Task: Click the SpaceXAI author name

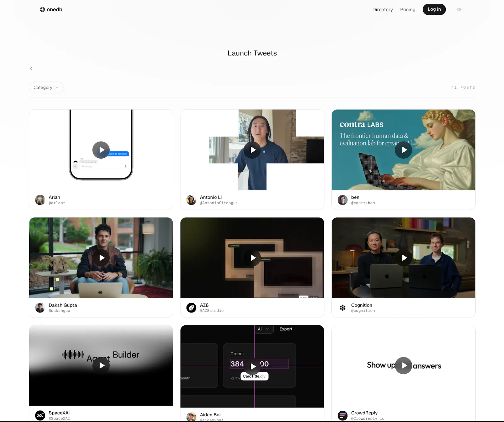Action: pos(59,413)
